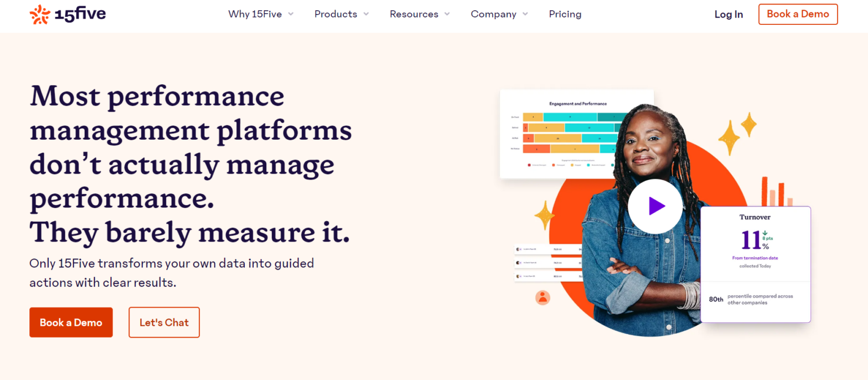The image size is (868, 380).
Task: Click the Turnover 11% stat card
Action: [755, 265]
